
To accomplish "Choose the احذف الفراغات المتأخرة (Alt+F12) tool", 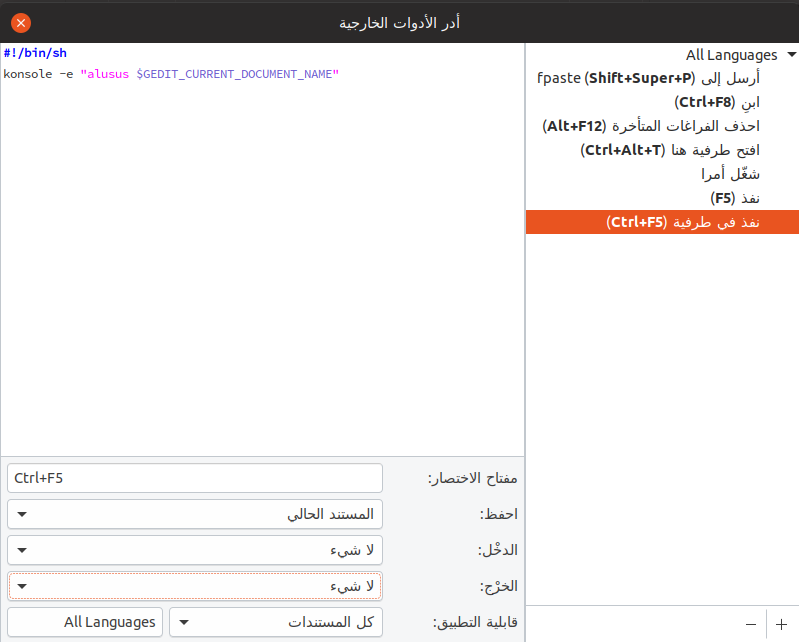I will click(651, 126).
